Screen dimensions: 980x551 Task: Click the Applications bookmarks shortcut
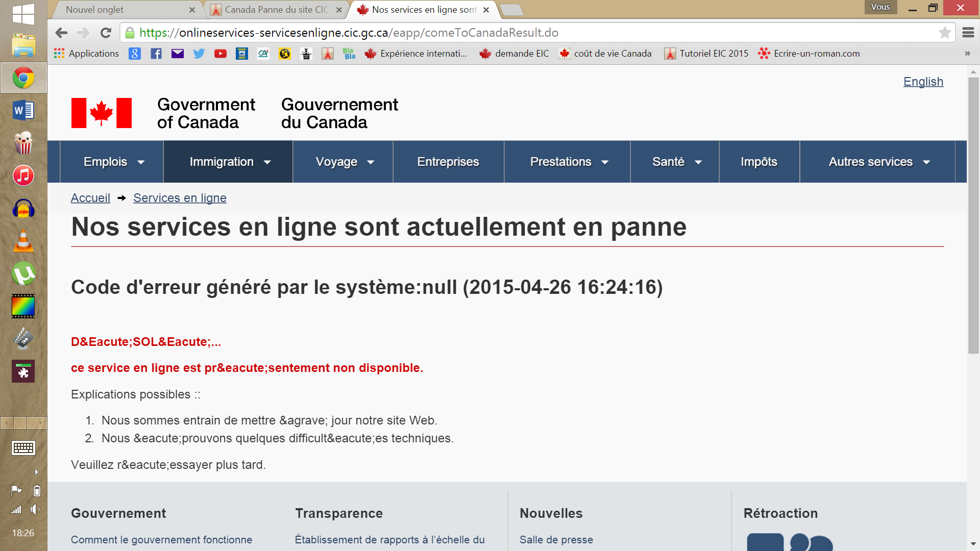click(x=86, y=54)
